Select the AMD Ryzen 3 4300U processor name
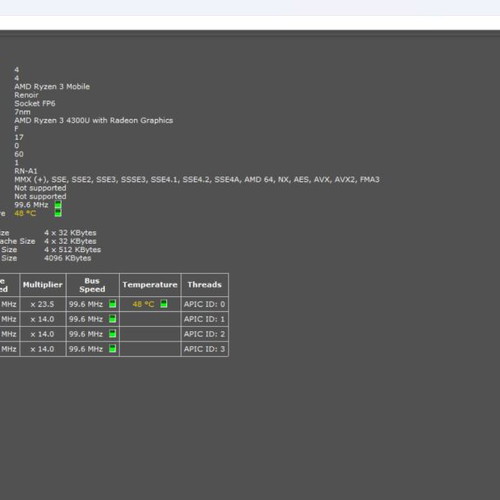Screen dimensions: 500x500 coord(94,120)
